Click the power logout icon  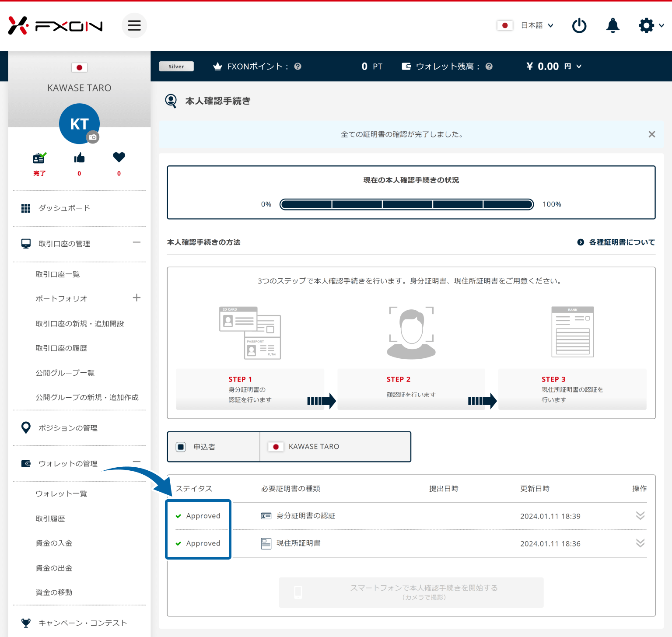point(579,25)
